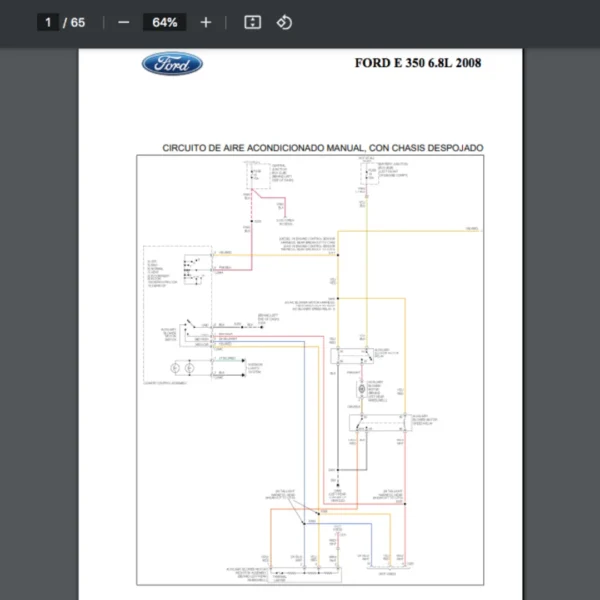The image size is (600, 600).
Task: Click the auxiliary blower motor relay box
Action: [351, 354]
